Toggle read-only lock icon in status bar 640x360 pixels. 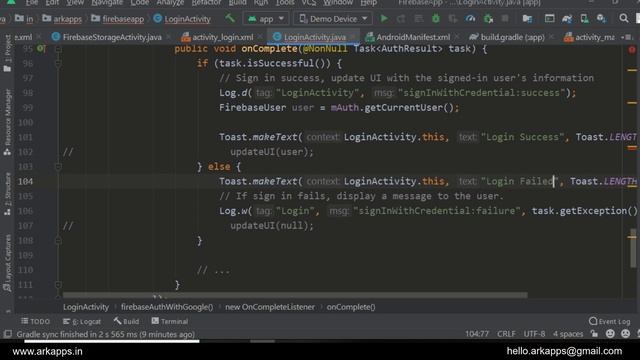click(x=594, y=334)
